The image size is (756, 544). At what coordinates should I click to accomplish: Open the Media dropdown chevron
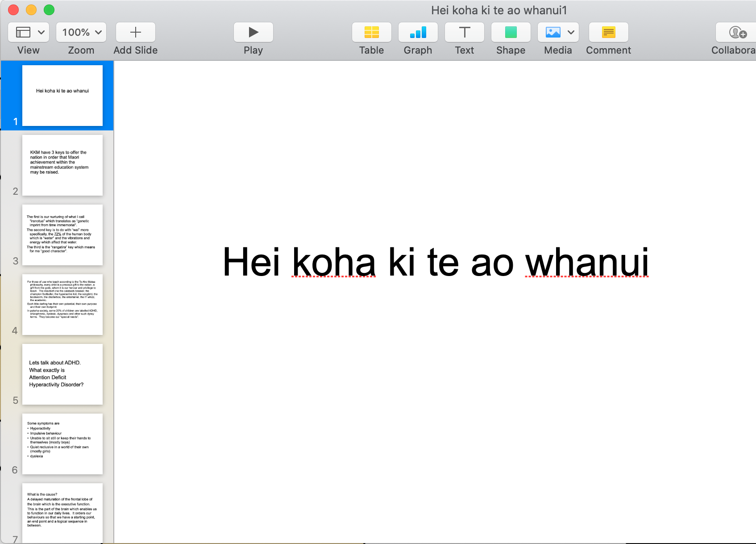point(571,32)
